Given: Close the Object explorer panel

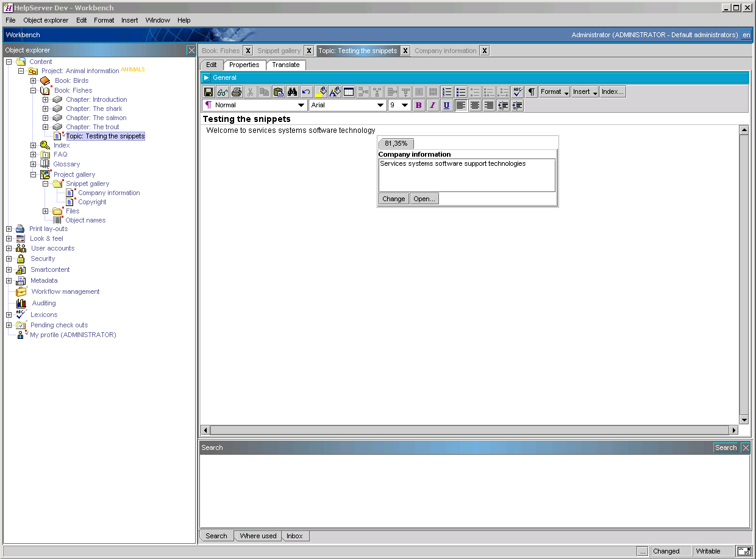Looking at the screenshot, I should (191, 50).
